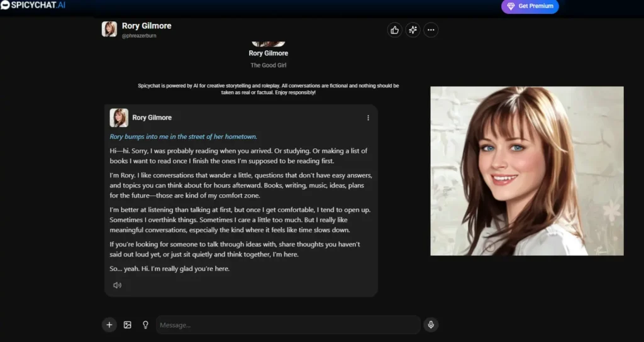Click the Spicychat AI disclaimer text
Viewport: 644px width, 342px height.
(x=268, y=89)
